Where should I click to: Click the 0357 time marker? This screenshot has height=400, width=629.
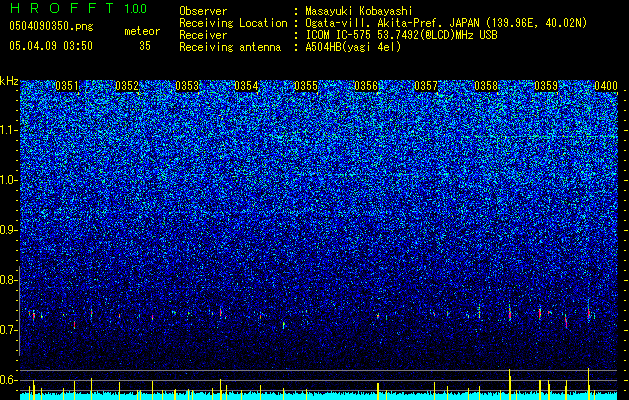(x=426, y=86)
